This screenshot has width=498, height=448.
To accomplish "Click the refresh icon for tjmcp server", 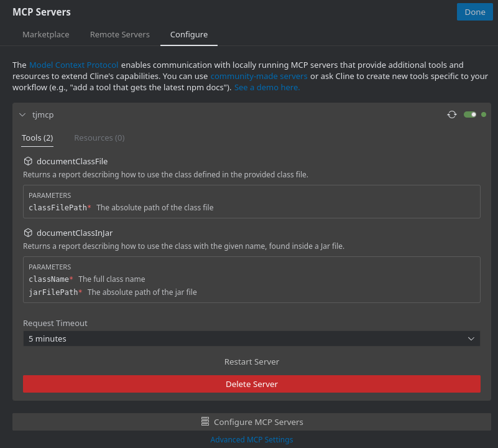I will pos(452,114).
